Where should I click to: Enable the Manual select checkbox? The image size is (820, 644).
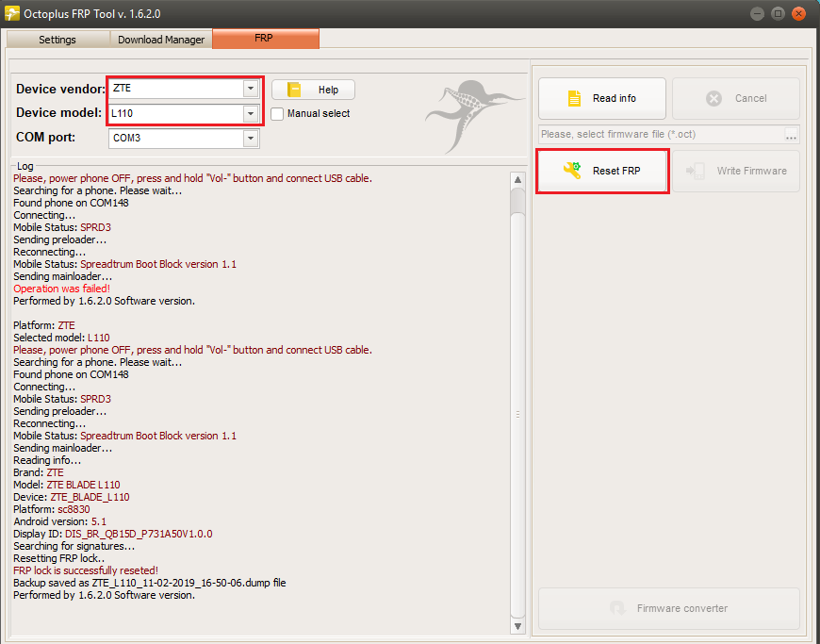pyautogui.click(x=277, y=113)
